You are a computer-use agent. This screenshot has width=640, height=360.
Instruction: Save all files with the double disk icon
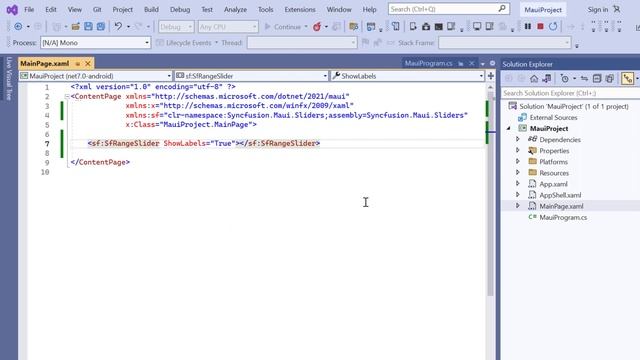click(101, 27)
